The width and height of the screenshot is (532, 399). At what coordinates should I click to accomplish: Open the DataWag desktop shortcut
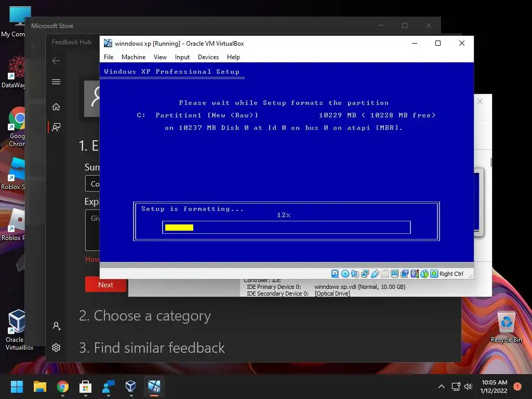click(14, 72)
